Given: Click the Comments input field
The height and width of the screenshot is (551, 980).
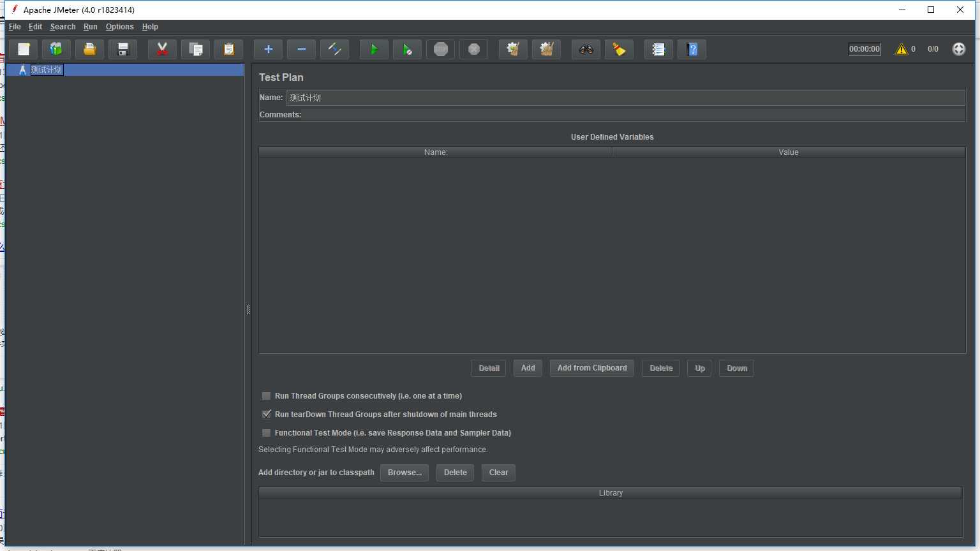Looking at the screenshot, I should [634, 115].
